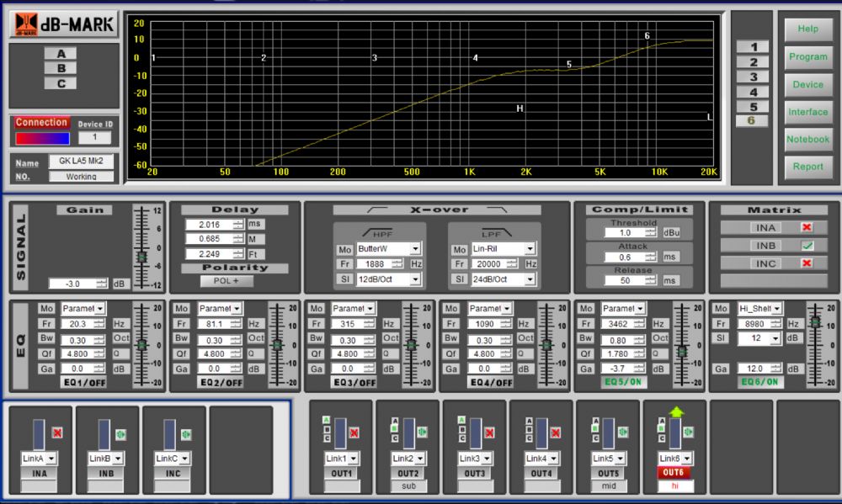Viewport: 842px width, 504px height.
Task: Open the Program menu button
Action: coord(807,57)
